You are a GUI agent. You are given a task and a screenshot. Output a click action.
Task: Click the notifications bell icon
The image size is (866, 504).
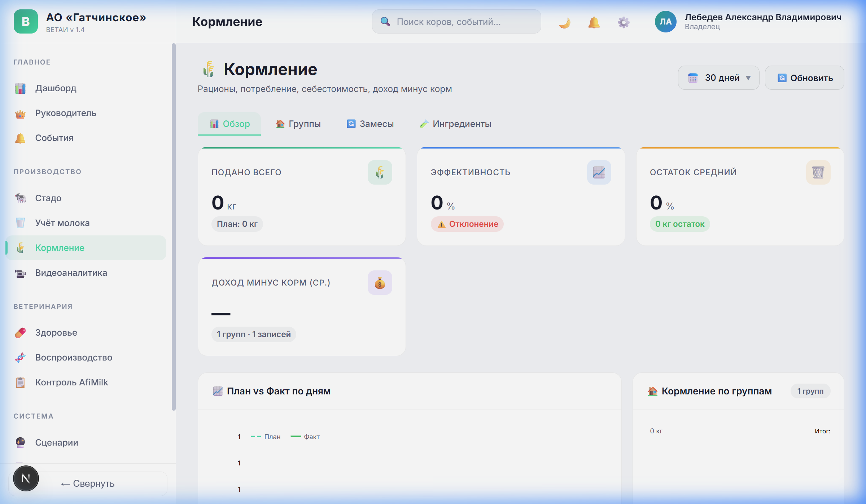(x=594, y=22)
